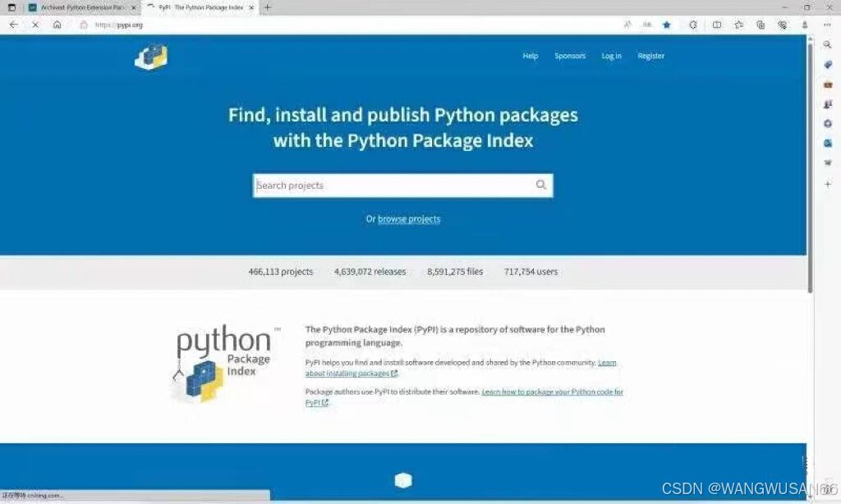
Task: Enable split screen view
Action: (x=716, y=25)
